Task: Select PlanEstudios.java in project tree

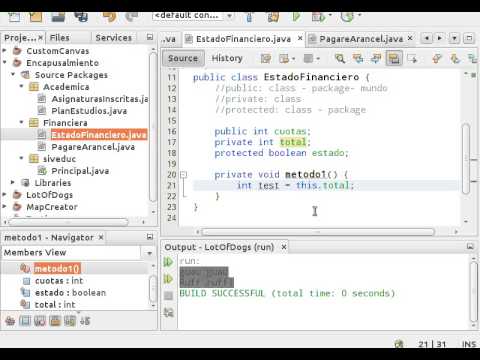Action: (89, 111)
